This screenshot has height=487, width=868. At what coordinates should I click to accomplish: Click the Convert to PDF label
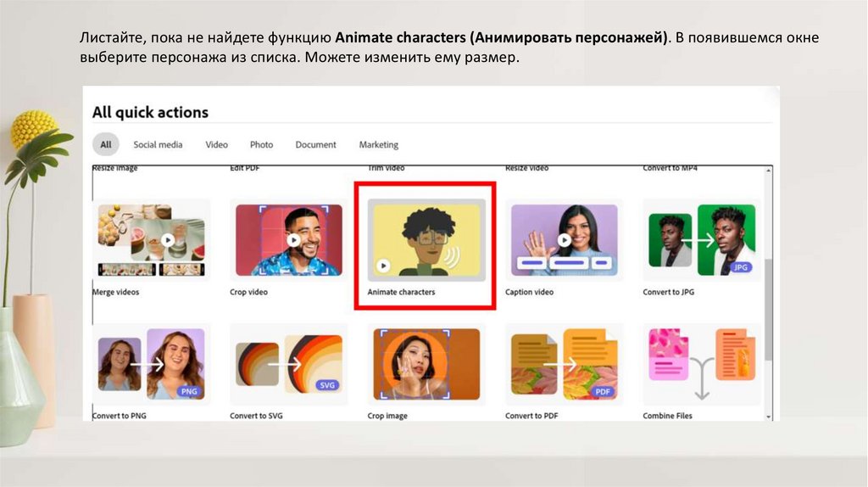(531, 416)
